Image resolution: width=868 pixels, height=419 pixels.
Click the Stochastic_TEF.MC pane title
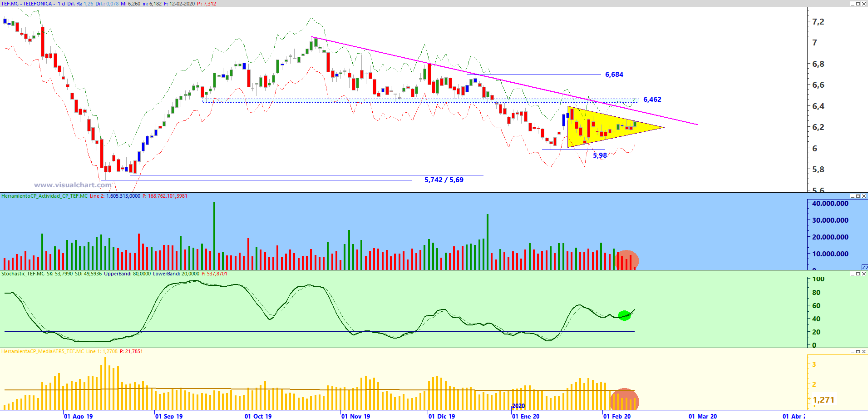[23, 274]
